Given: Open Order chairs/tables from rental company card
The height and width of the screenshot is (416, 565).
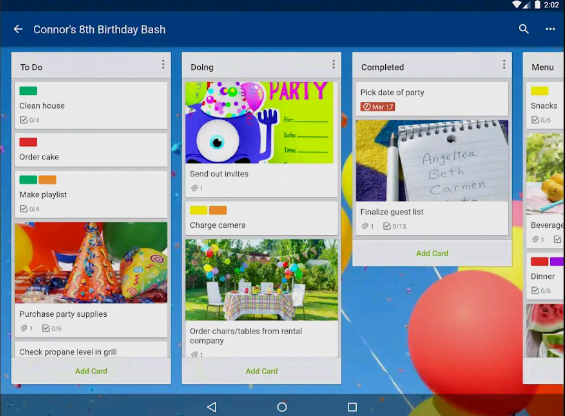Looking at the screenshot, I should click(x=262, y=298).
